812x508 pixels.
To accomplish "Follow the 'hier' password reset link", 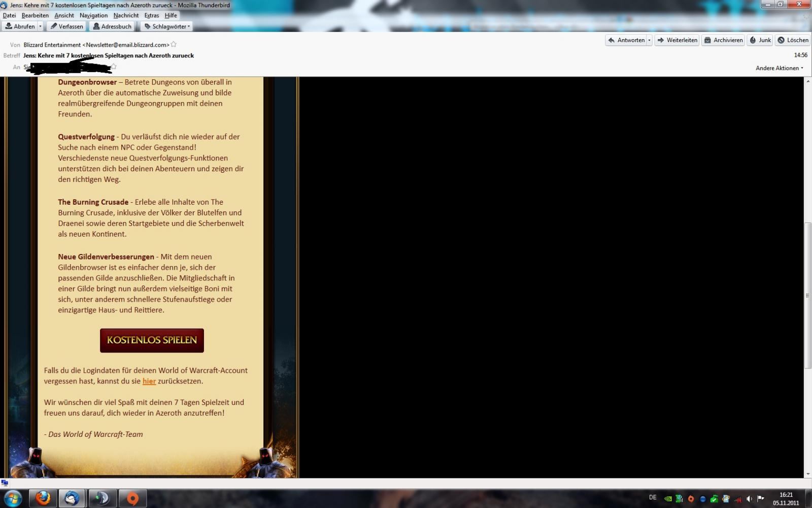I will click(149, 381).
